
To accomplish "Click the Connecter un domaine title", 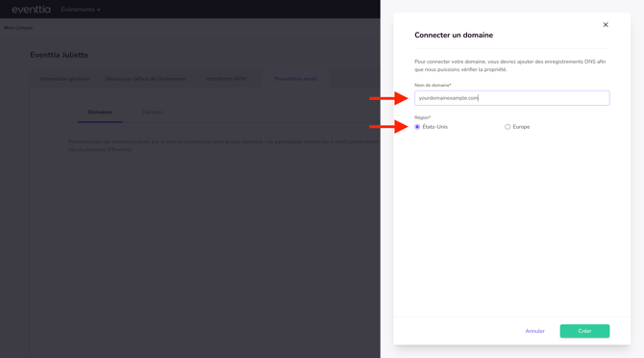I will tap(454, 35).
